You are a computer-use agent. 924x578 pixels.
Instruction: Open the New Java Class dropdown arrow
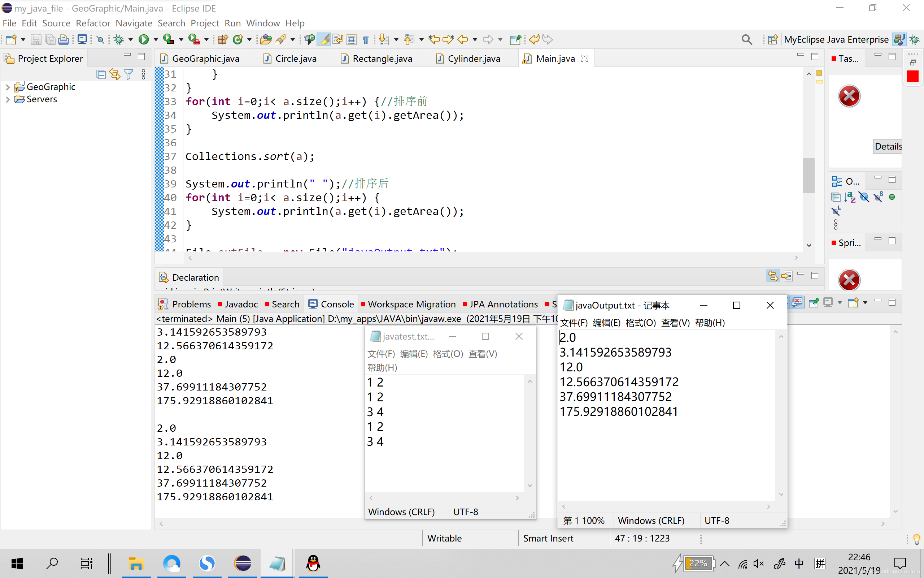pos(249,39)
